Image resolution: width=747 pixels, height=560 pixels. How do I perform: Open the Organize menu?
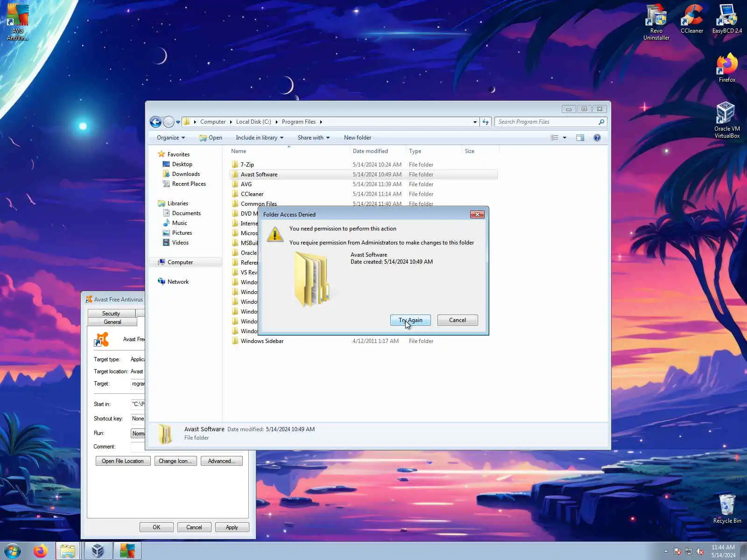point(171,138)
